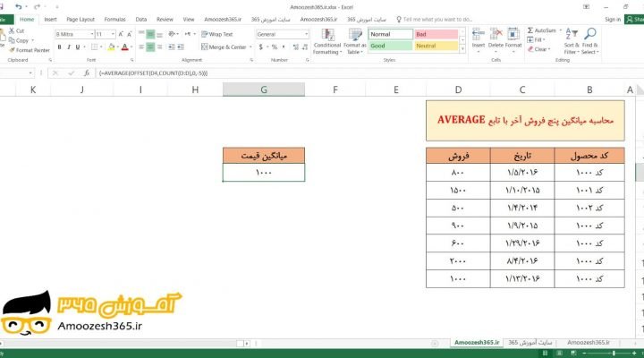
Task: Open Find & Select magnifier
Action: point(590,41)
